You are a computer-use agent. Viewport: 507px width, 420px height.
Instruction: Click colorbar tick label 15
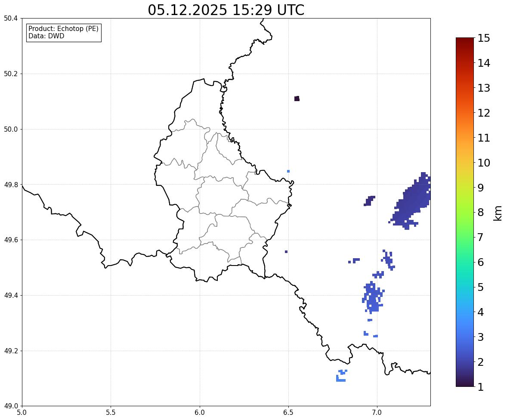tap(484, 38)
